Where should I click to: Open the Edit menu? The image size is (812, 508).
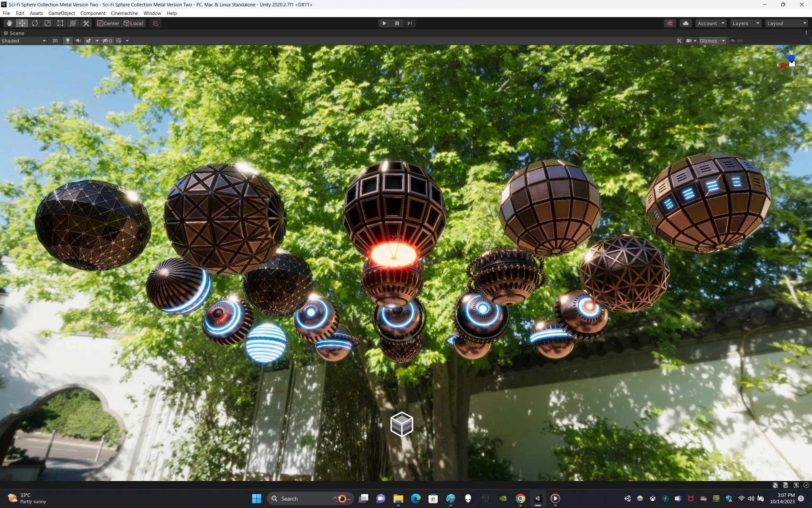pos(20,13)
